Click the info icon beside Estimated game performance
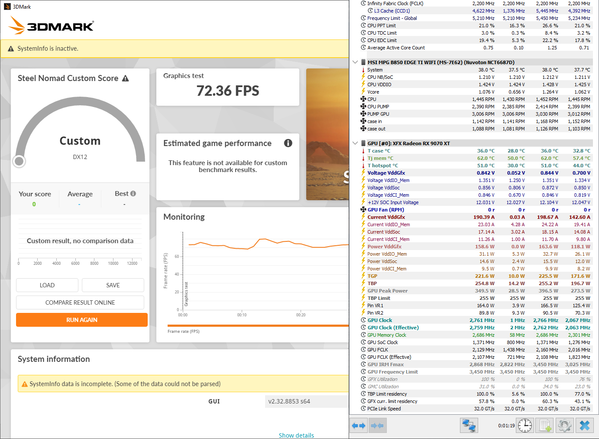Screen dimensions: 599x439 [288, 143]
